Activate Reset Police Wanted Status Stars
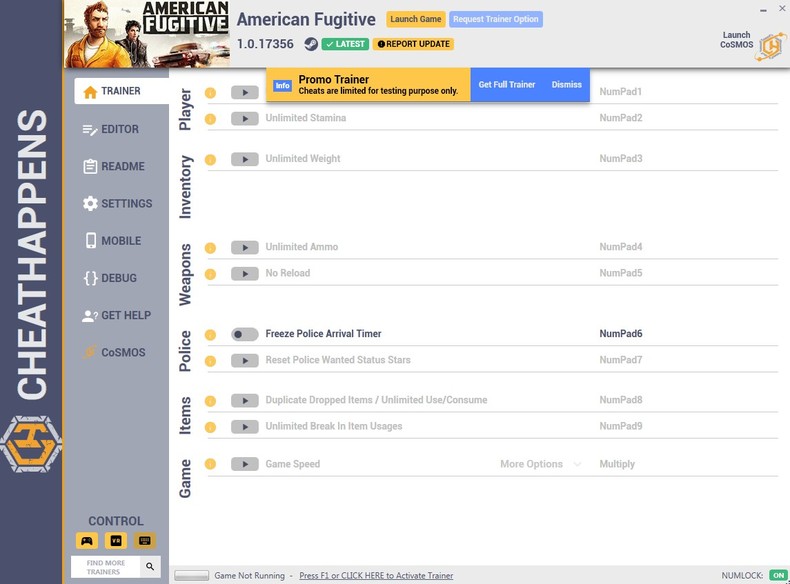Viewport: 790px width, 584px height. coord(245,360)
